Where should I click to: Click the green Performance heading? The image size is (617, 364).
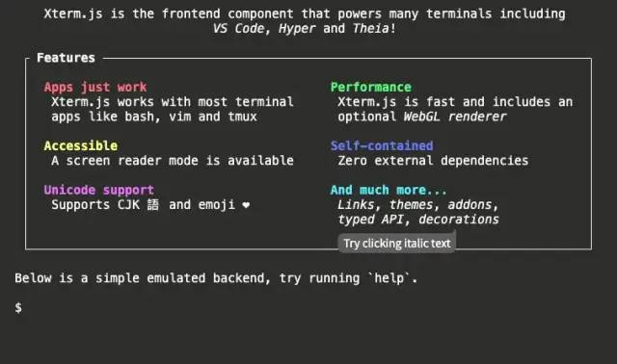(370, 87)
